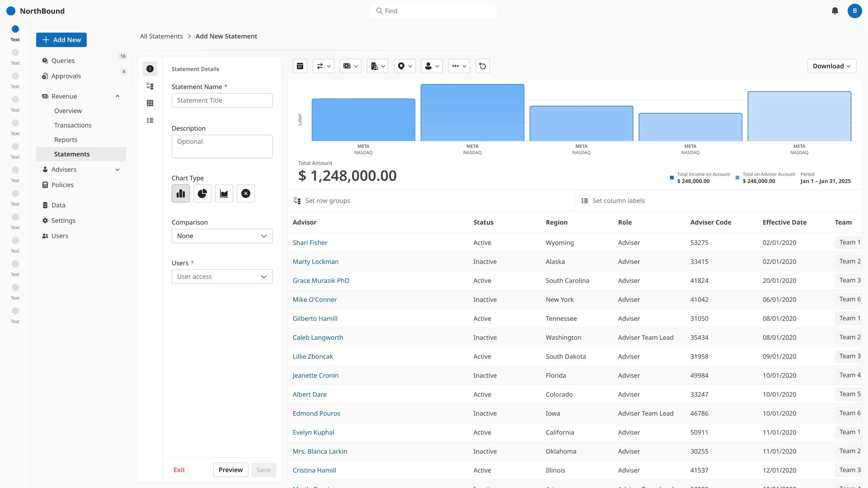868x488 pixels.
Task: Open Reports under Revenue
Action: click(66, 140)
